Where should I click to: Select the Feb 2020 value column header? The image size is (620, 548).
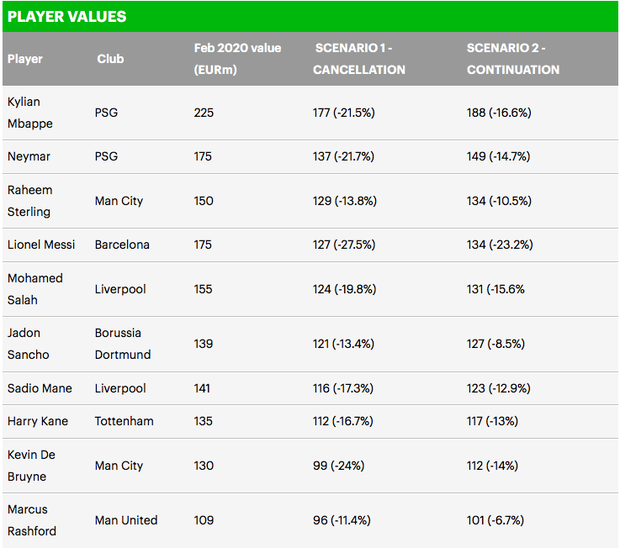pos(237,59)
